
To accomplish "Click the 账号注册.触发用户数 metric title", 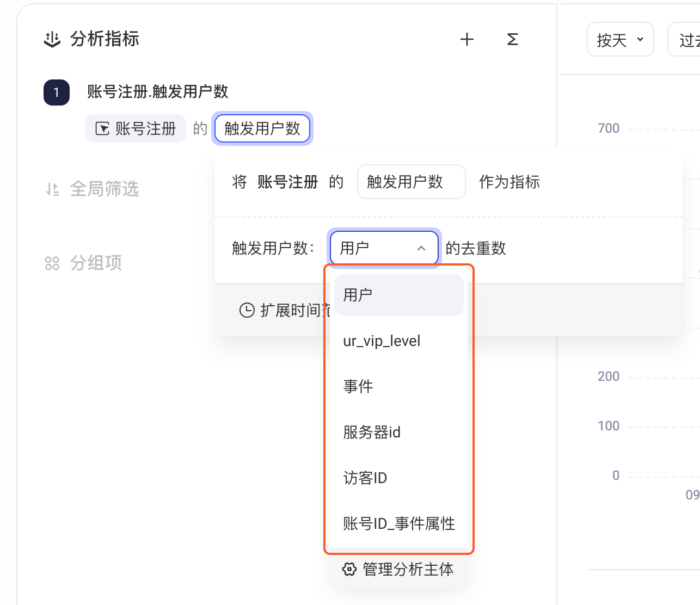I will [158, 91].
